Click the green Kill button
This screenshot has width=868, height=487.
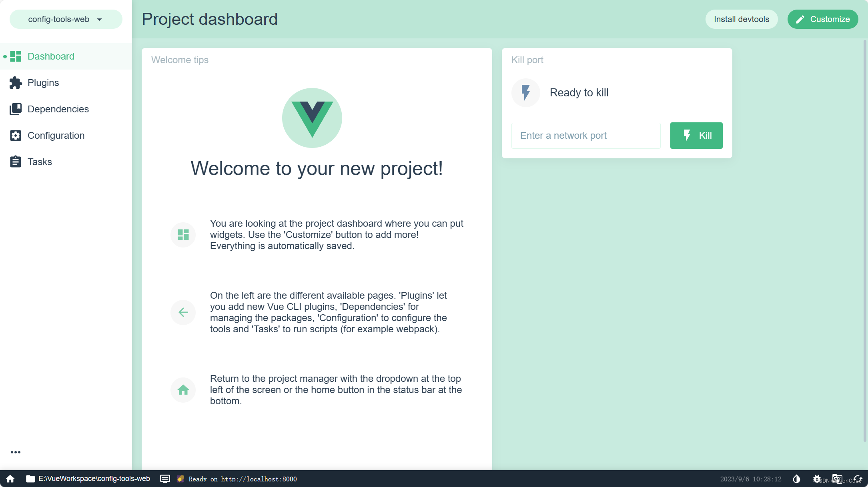coord(696,135)
